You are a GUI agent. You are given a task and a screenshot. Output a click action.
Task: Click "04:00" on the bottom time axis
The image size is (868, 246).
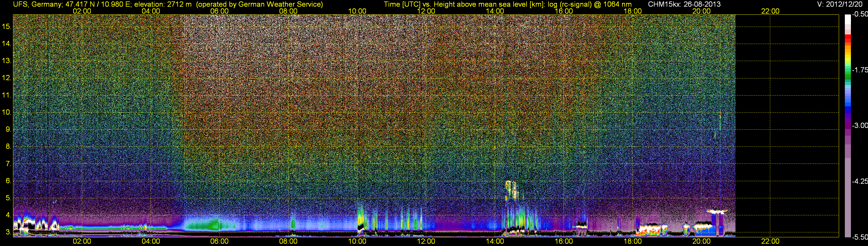[151, 242]
